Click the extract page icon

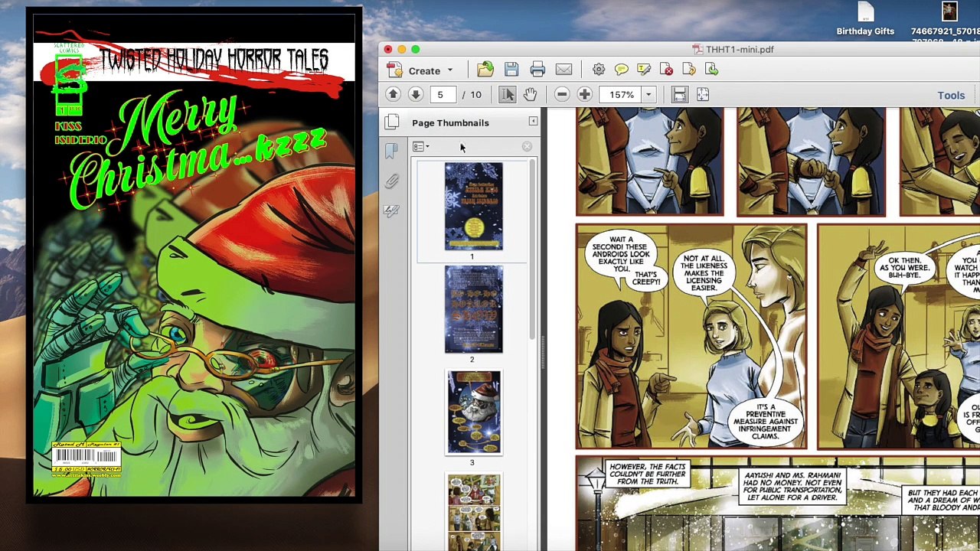pos(712,70)
